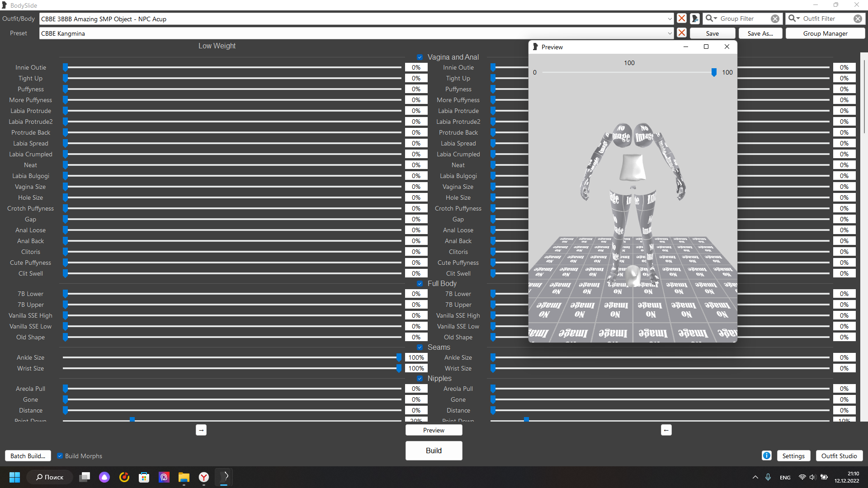Click the preview window weight slider handle
868x488 pixels.
(x=714, y=72)
